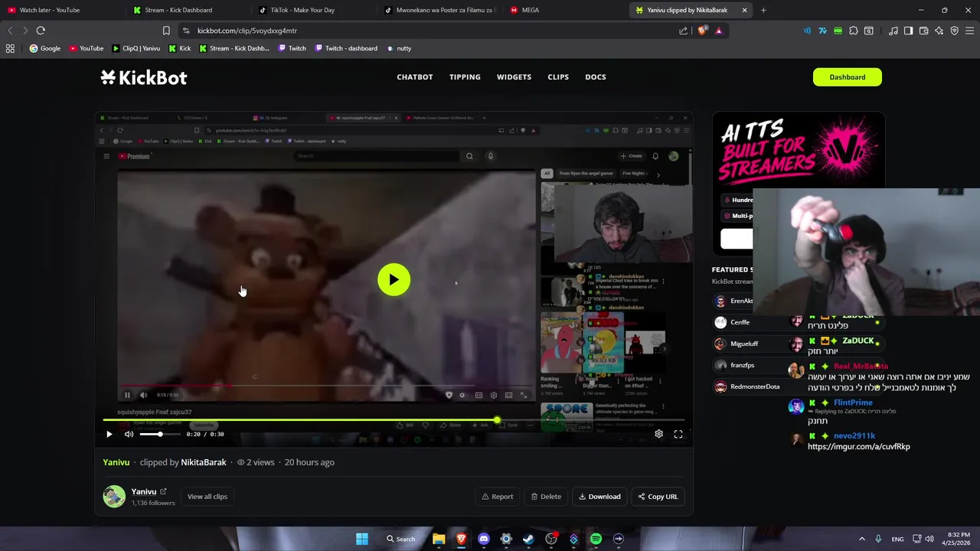Click the KickBot logo
This screenshot has height=551, width=980.
click(x=143, y=77)
